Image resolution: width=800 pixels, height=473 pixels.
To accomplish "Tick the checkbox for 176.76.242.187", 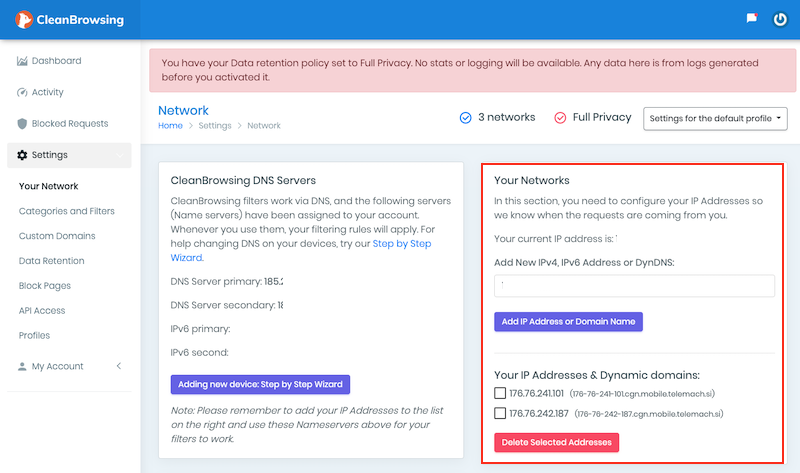I will pos(500,413).
